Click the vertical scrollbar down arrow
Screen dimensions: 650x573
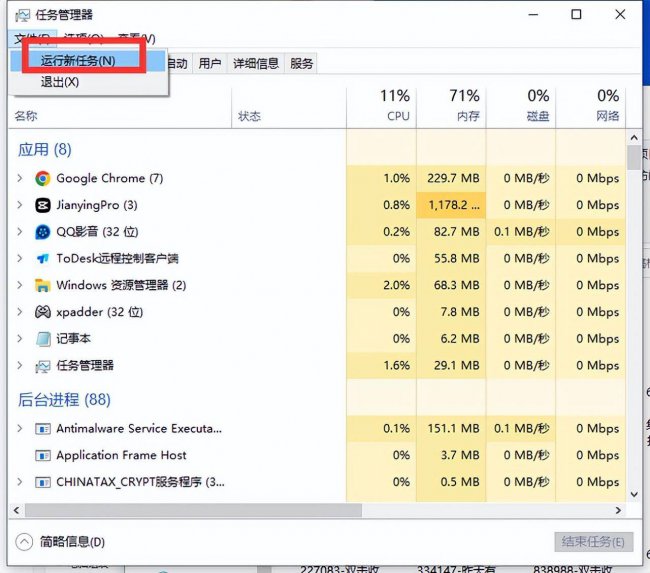634,494
